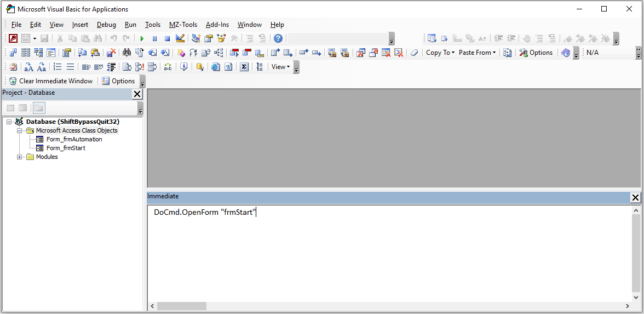Click Clear Immediate Window button
644x314 pixels.
click(51, 81)
